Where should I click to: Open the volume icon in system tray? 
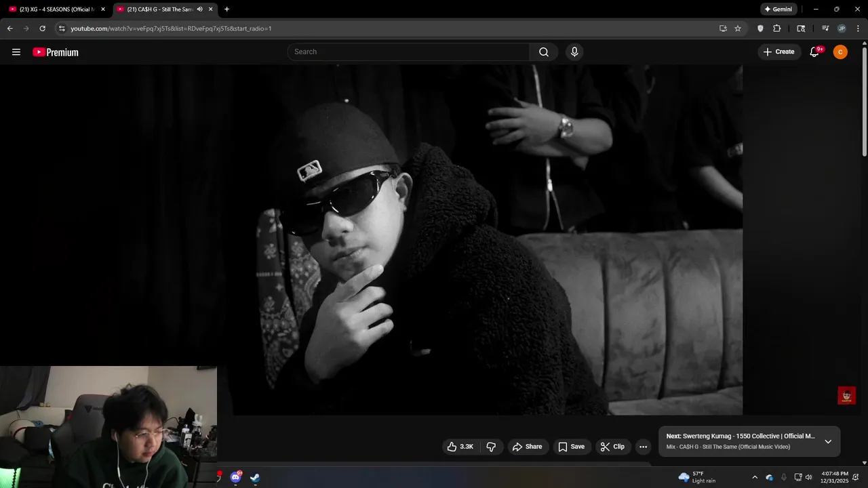click(808, 477)
